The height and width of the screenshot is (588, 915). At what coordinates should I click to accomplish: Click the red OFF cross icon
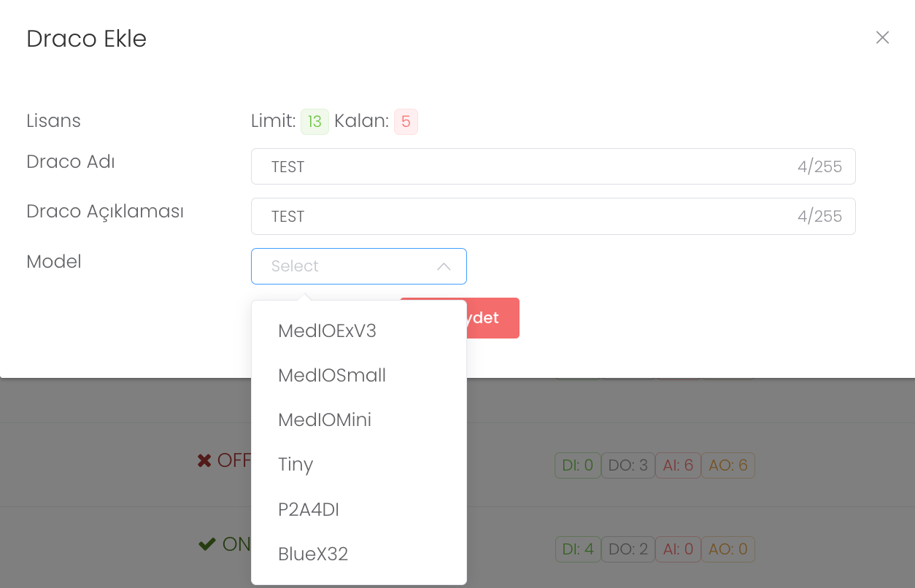[x=204, y=461]
